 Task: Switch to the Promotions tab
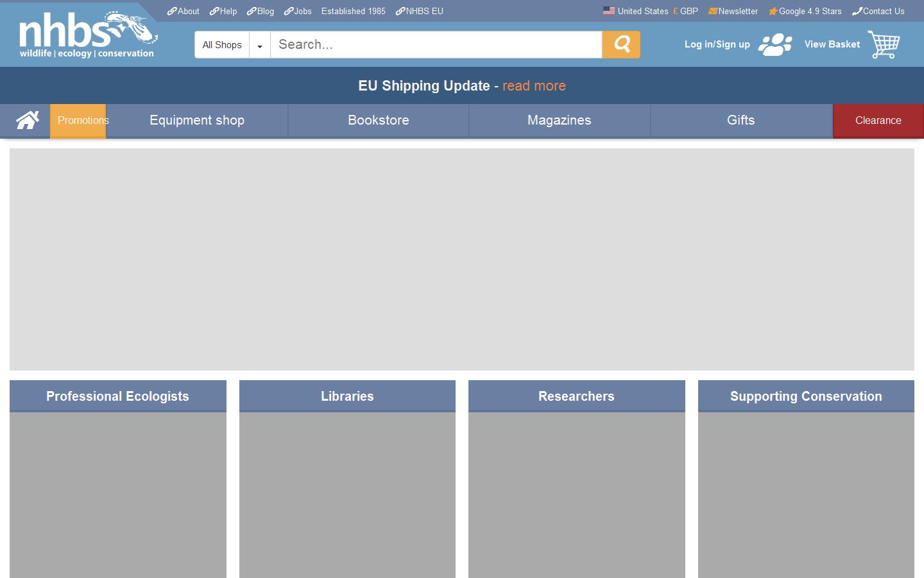pyautogui.click(x=83, y=120)
